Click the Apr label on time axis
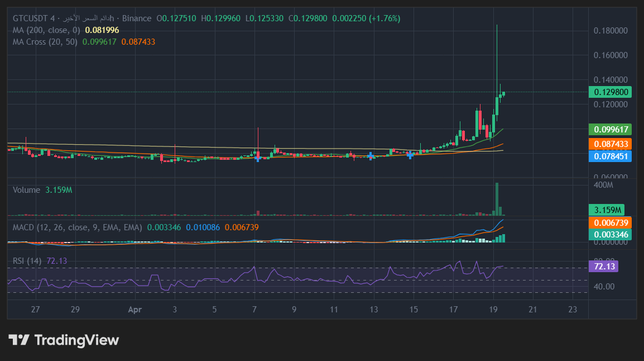Viewport: 644px width, 361px height. tap(134, 310)
